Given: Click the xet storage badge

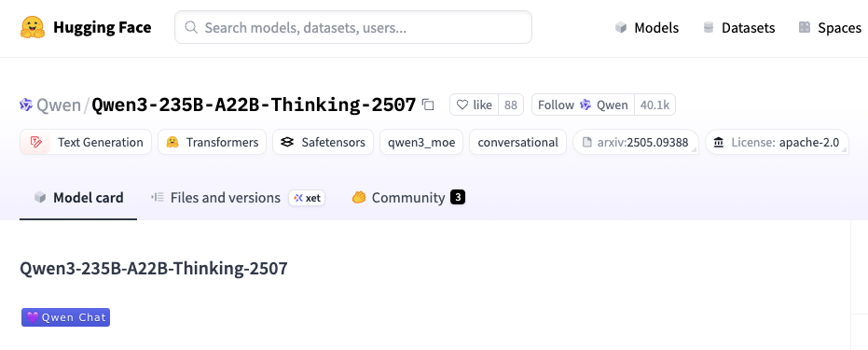Looking at the screenshot, I should (x=308, y=198).
